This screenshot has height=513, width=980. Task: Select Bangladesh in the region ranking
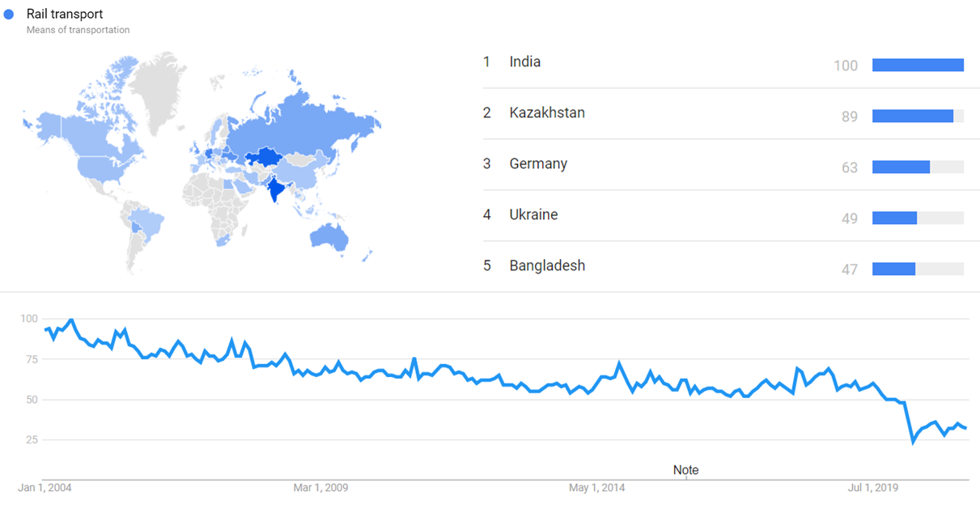(x=547, y=266)
